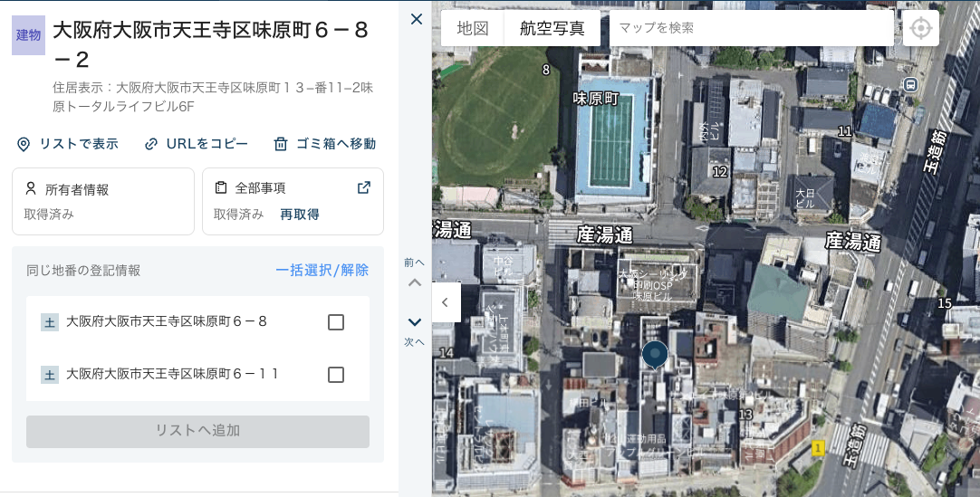Image resolution: width=980 pixels, height=497 pixels.
Task: Click the blue location pin on the map
Action: click(x=655, y=355)
